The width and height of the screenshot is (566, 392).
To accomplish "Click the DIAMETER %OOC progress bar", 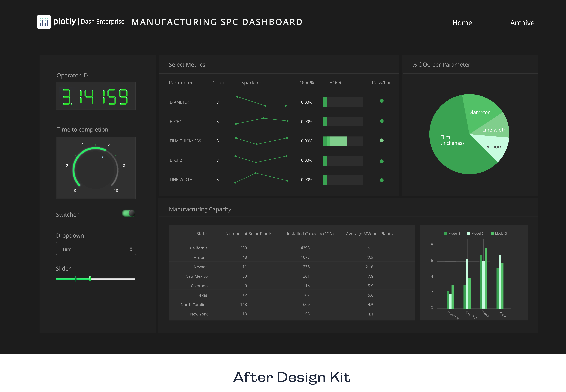I will pyautogui.click(x=343, y=102).
